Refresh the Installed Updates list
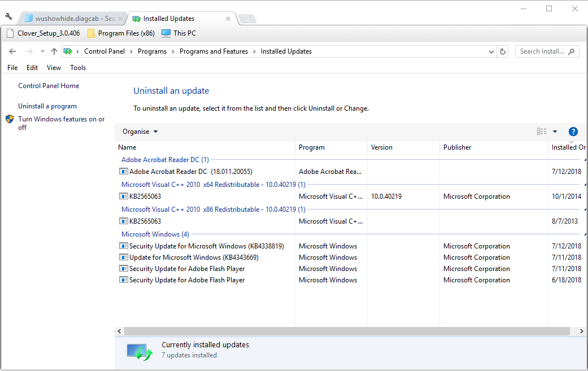588x371 pixels. (503, 51)
